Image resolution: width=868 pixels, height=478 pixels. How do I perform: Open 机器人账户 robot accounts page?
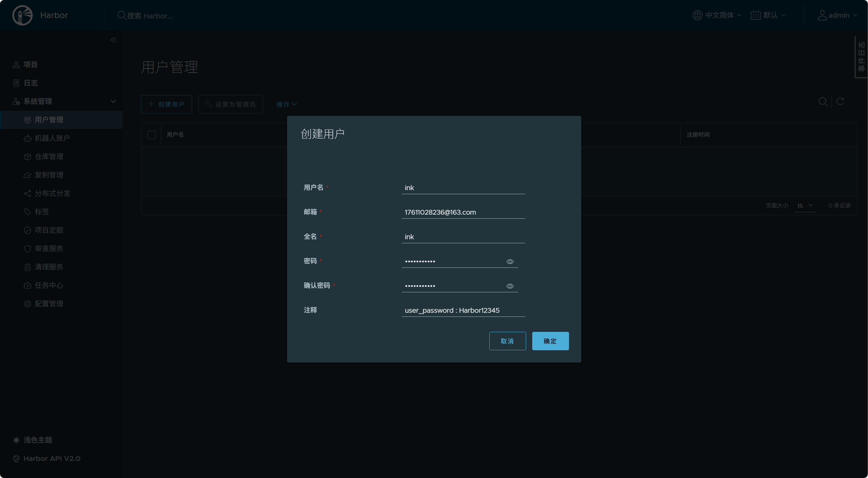pyautogui.click(x=52, y=138)
